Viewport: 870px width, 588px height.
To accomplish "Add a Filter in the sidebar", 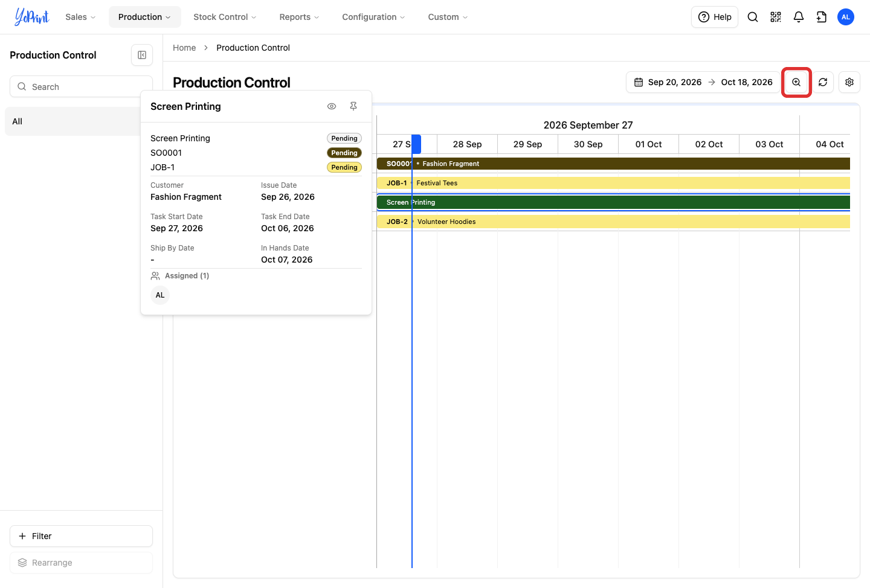I will click(81, 536).
